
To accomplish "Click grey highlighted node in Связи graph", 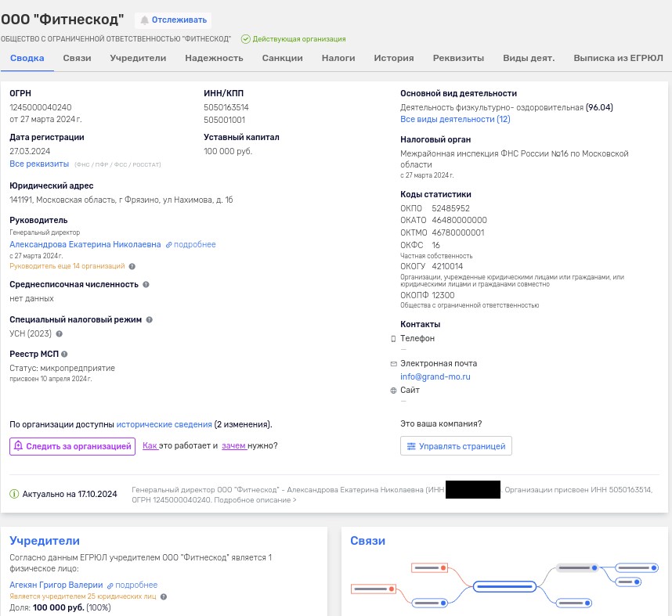I will pyautogui.click(x=577, y=568).
